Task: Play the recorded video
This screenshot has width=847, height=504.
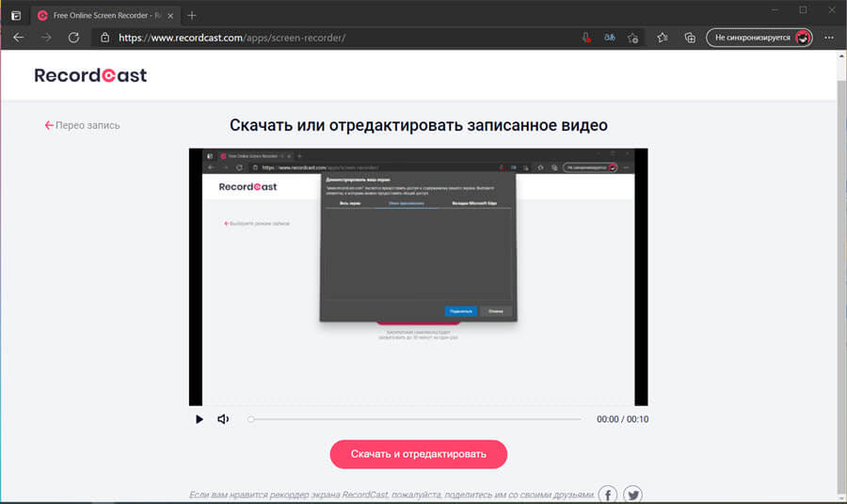Action: tap(200, 419)
